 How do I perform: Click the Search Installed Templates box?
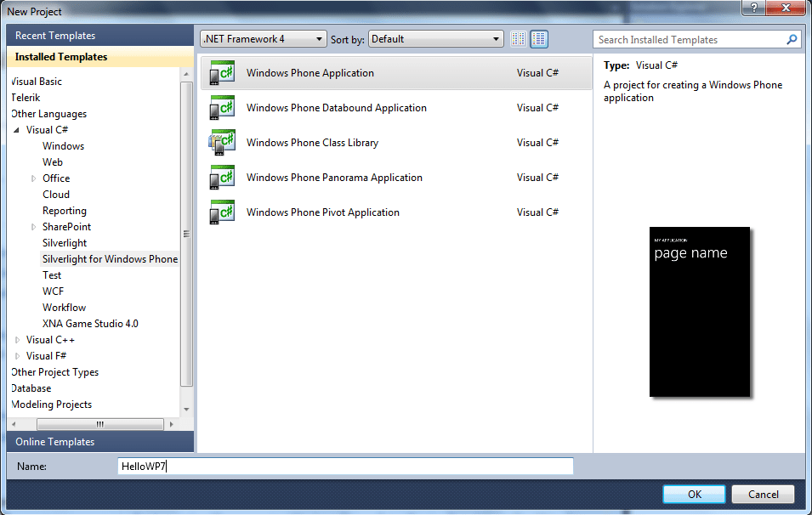tap(697, 39)
